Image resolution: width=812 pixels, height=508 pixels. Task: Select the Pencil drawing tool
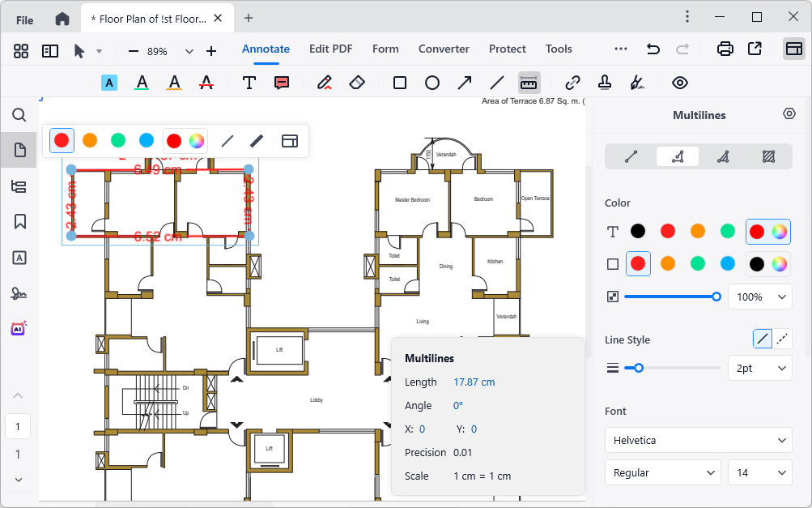click(x=325, y=82)
